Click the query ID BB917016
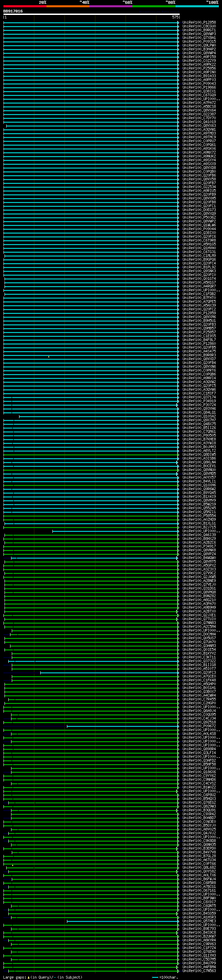 [x=13, y=11]
